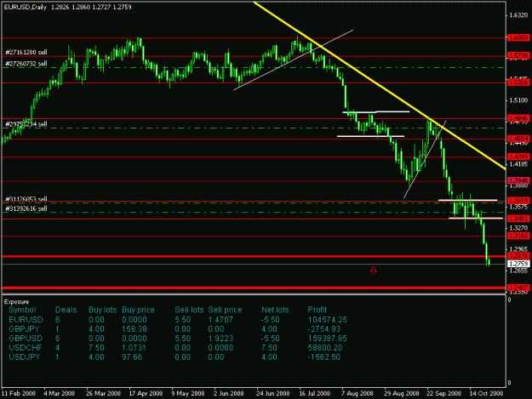Select order label #27161280 sell
The width and height of the screenshot is (532, 399).
pos(26,52)
